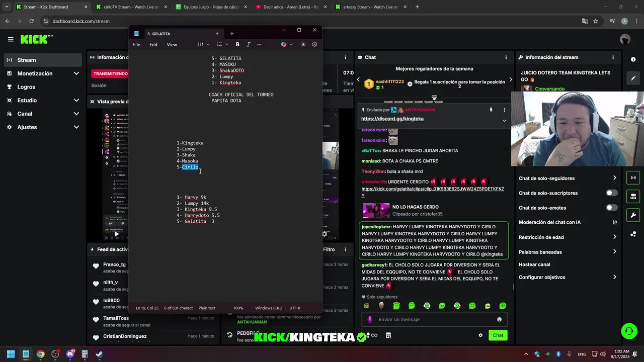Click the shop icon below chat input
Screen dimensions: 644x362
coord(388,335)
